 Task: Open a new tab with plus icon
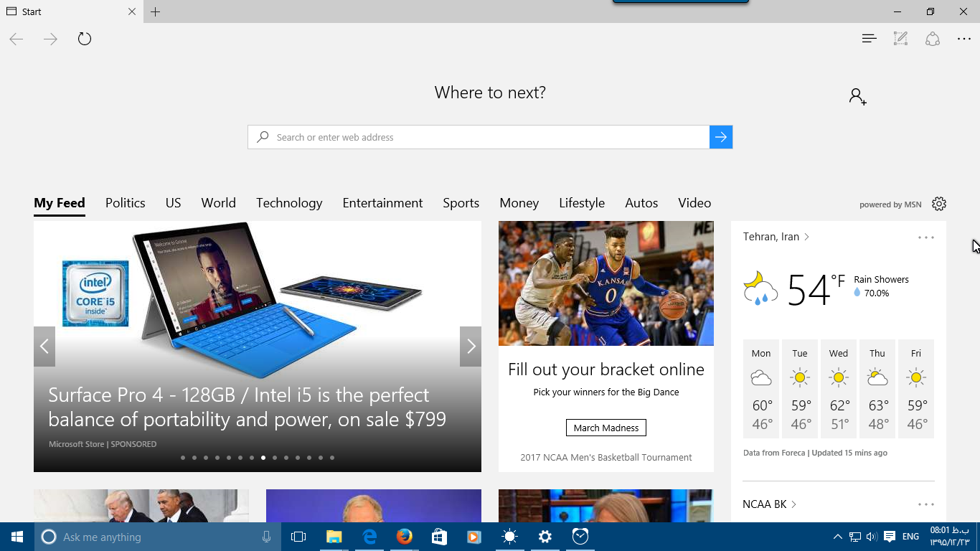tap(156, 11)
